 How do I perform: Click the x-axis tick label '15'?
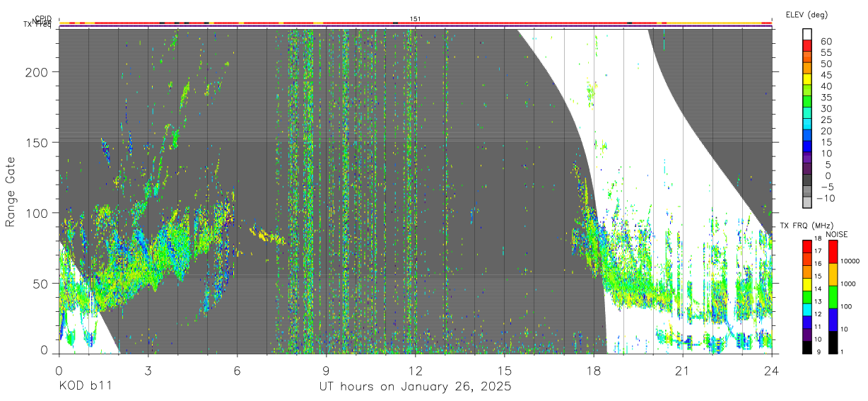tap(505, 371)
